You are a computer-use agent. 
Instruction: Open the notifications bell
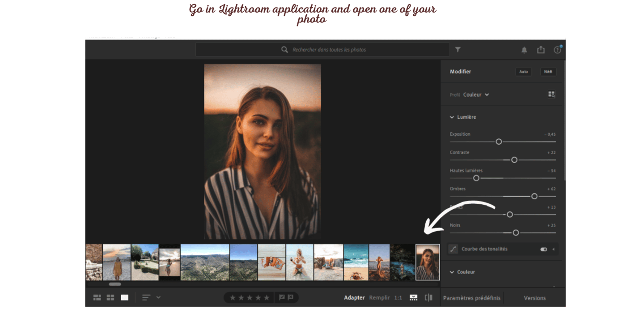click(524, 50)
